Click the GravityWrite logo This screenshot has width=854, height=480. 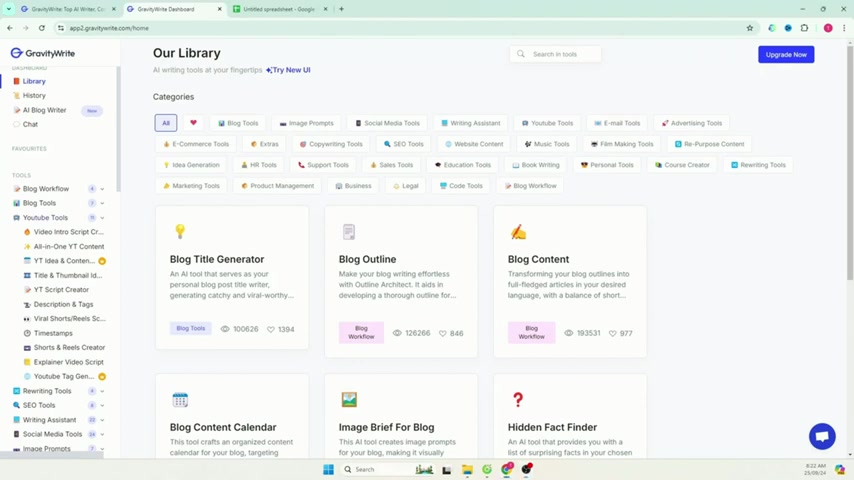click(42, 53)
